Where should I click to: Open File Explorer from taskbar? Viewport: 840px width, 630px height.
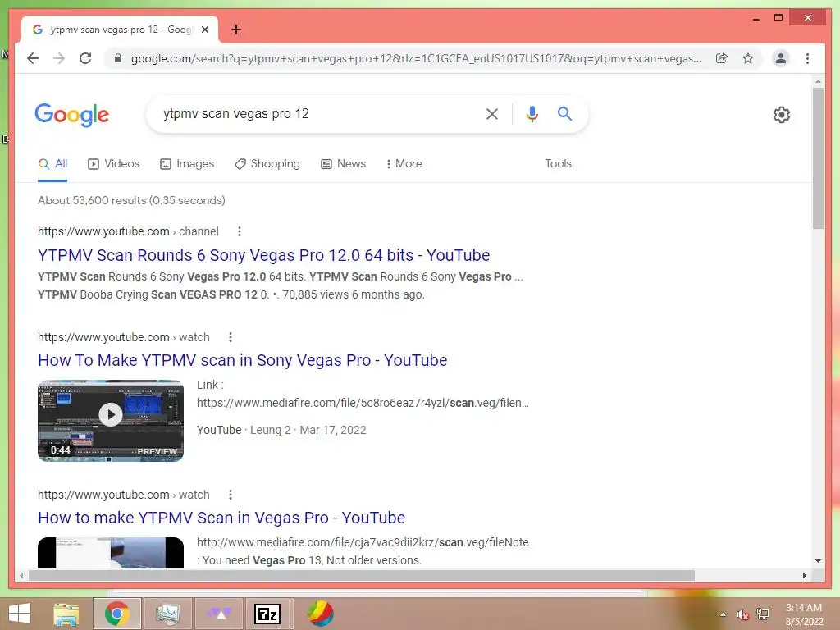tap(66, 614)
